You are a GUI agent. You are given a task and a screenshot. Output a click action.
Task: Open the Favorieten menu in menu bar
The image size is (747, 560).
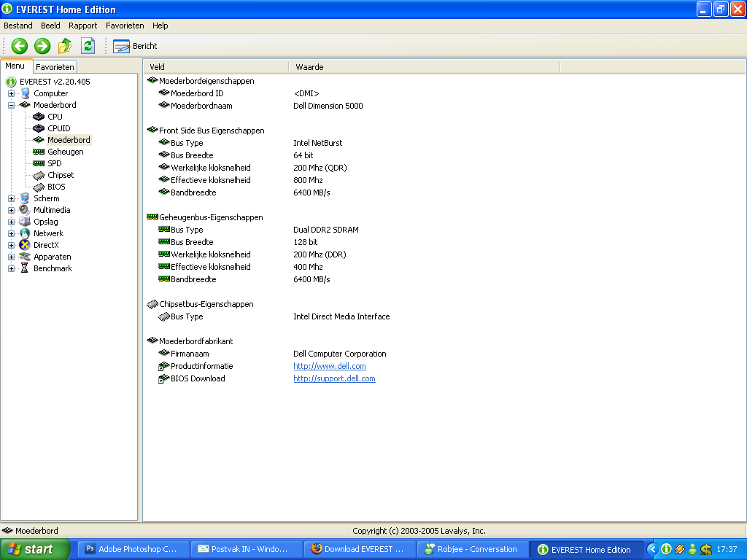click(x=125, y=26)
